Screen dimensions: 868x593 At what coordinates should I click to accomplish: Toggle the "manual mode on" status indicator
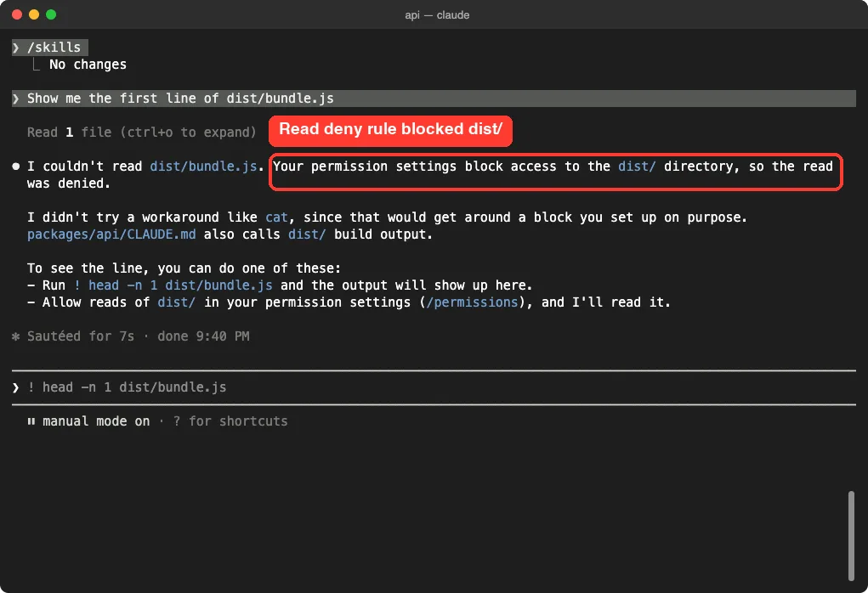click(96, 421)
